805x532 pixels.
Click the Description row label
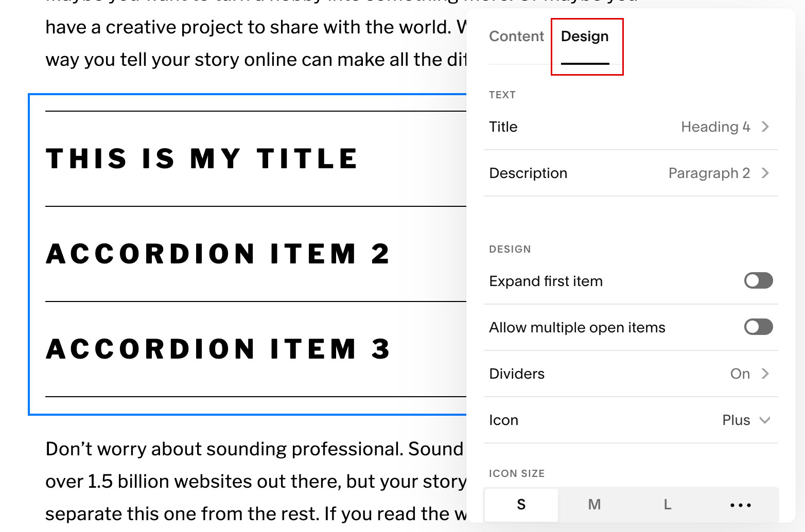(528, 173)
